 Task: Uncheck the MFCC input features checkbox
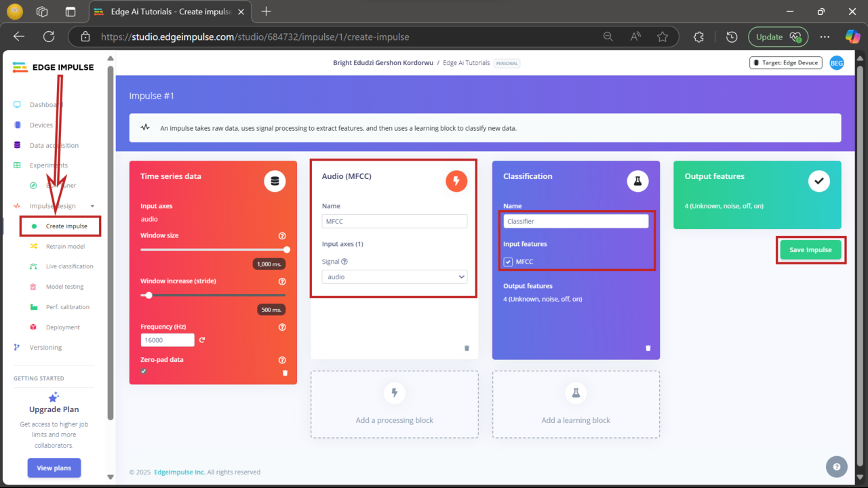tap(508, 262)
